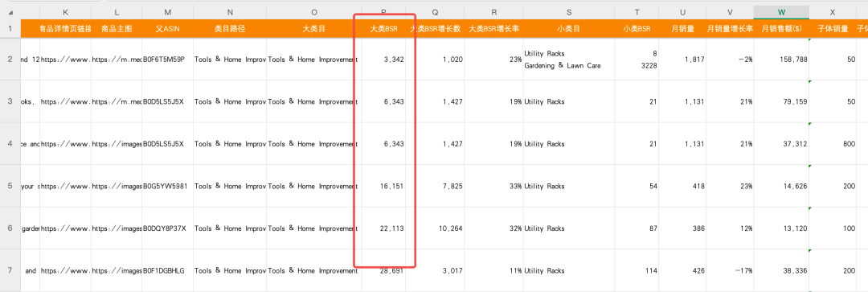Click the 12% sales growth cell
This screenshot has width=868, height=292.
(x=730, y=228)
